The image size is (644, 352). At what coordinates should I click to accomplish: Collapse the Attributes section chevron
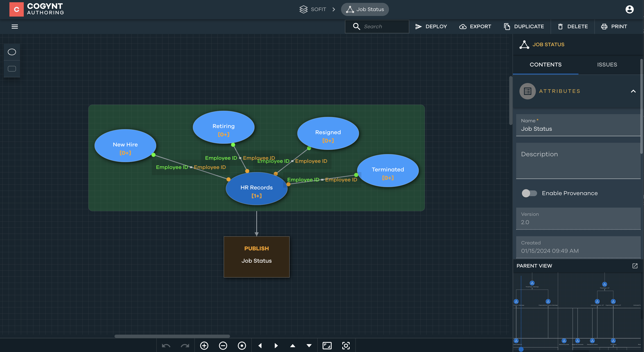(x=633, y=91)
